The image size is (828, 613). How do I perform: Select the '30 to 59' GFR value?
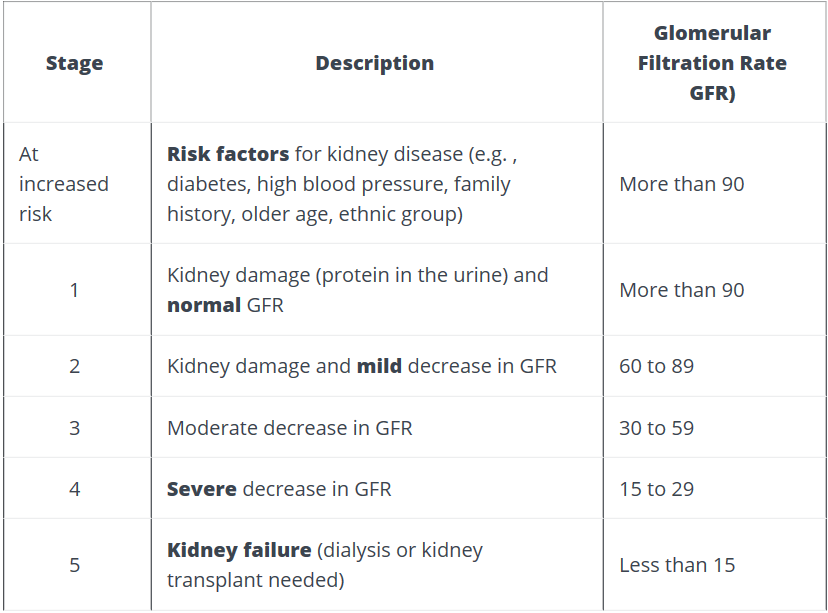coord(656,428)
